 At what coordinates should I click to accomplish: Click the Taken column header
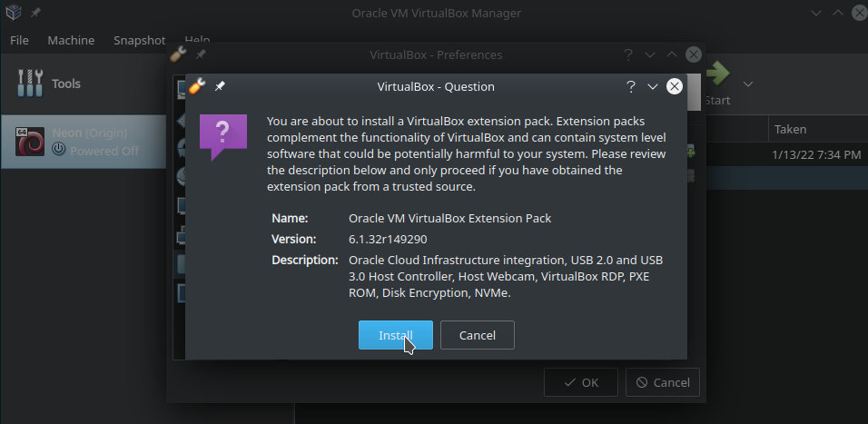pyautogui.click(x=790, y=129)
